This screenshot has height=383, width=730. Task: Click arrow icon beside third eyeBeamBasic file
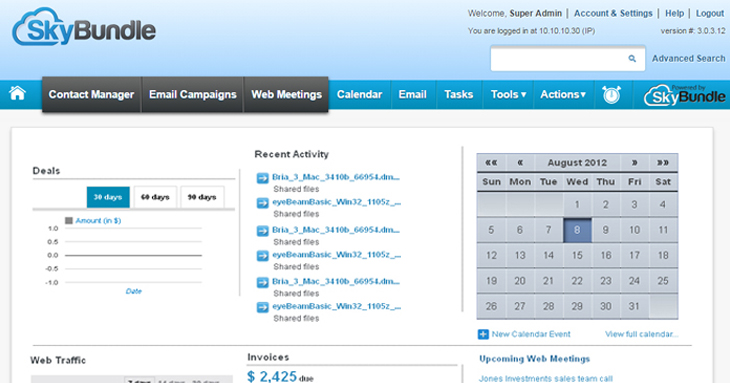[x=263, y=307]
